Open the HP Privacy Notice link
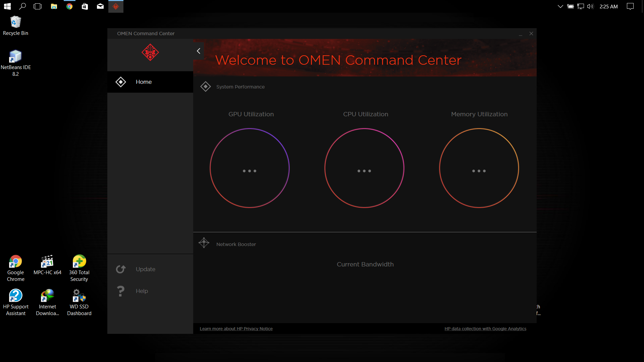The height and width of the screenshot is (362, 644). (x=236, y=329)
